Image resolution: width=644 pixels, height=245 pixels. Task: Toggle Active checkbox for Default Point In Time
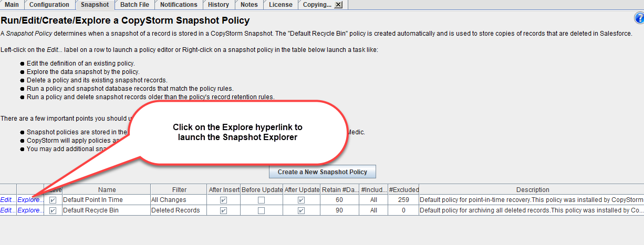pyautogui.click(x=53, y=200)
